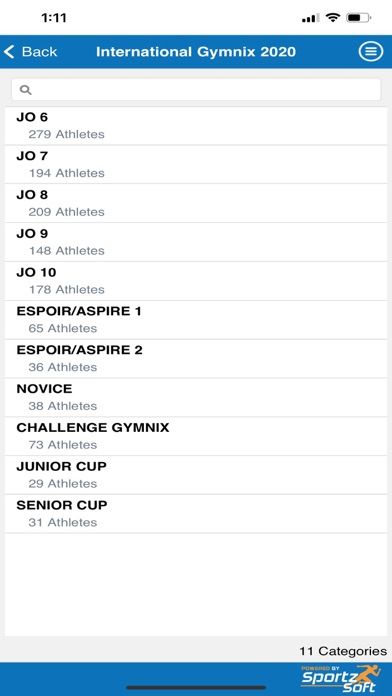Open the JUNIOR CUP category
The width and height of the screenshot is (392, 696).
tap(196, 475)
